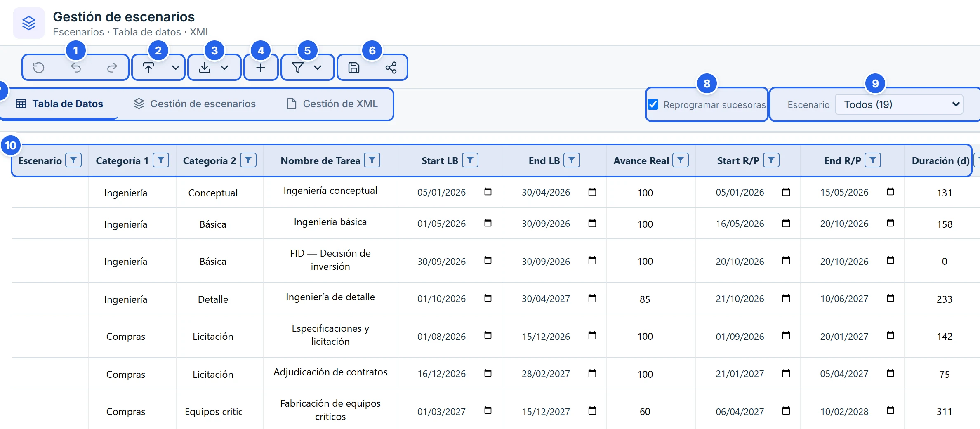Filter the Categoría 2 column
The image size is (980, 429).
click(x=248, y=160)
